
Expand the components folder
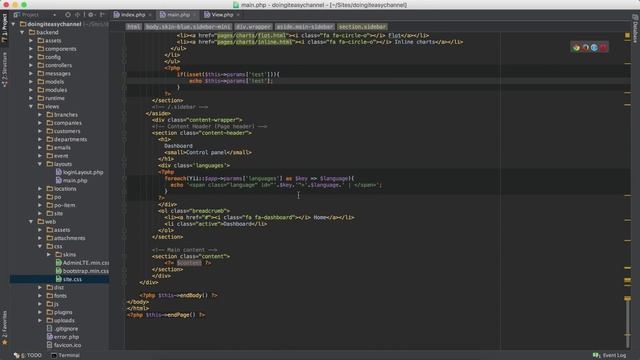point(31,49)
